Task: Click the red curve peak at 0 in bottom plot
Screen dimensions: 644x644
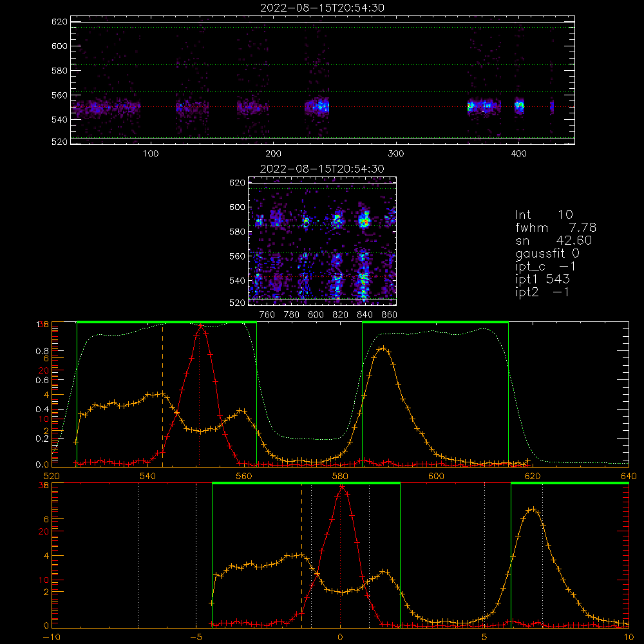Action: point(342,487)
